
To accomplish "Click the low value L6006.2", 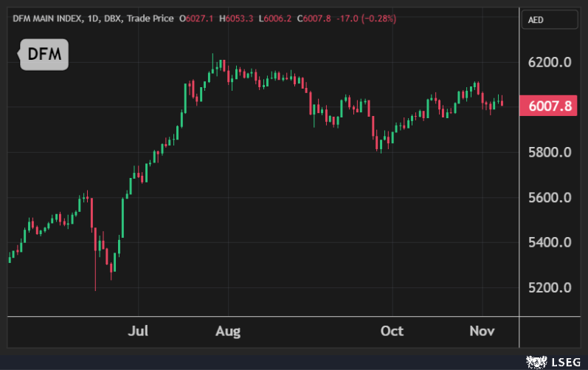I will (276, 18).
